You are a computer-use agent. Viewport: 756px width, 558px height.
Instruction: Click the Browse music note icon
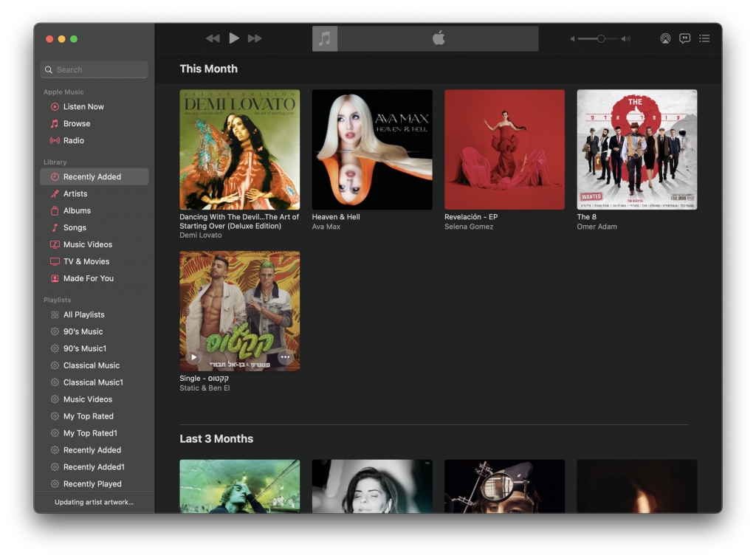pos(55,123)
